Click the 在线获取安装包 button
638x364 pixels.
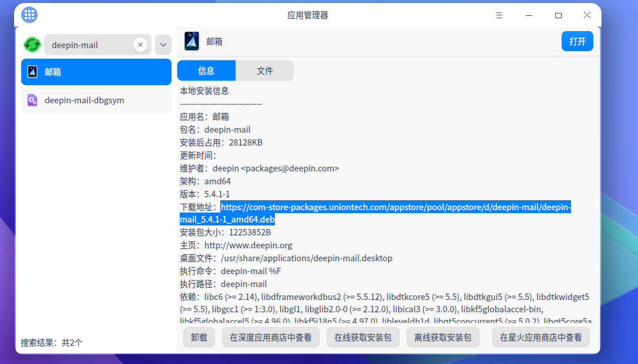362,337
